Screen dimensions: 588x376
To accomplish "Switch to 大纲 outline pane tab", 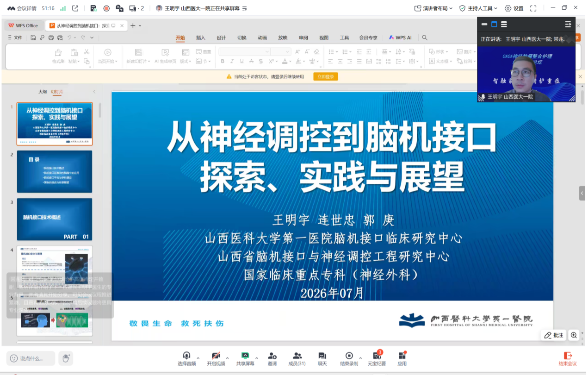I will (x=43, y=92).
